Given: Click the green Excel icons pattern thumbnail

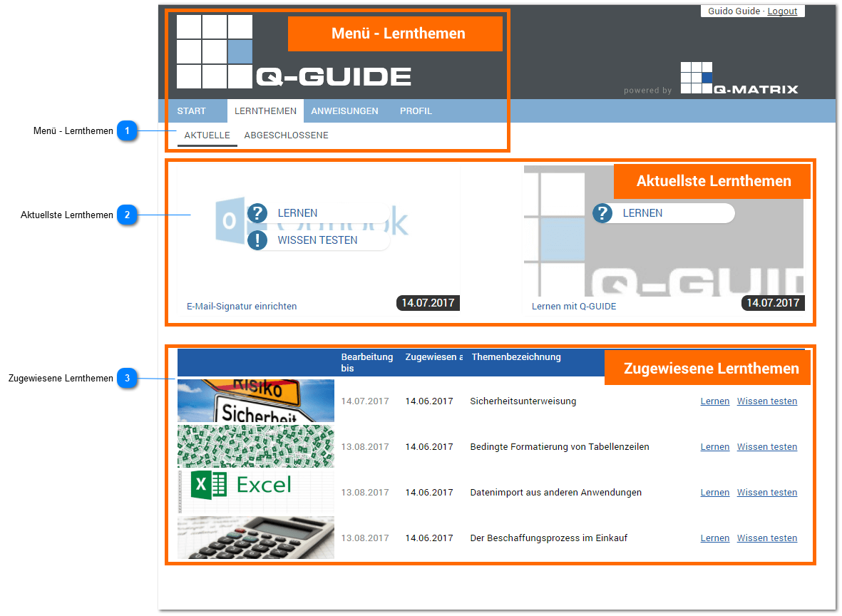Looking at the screenshot, I should point(256,446).
